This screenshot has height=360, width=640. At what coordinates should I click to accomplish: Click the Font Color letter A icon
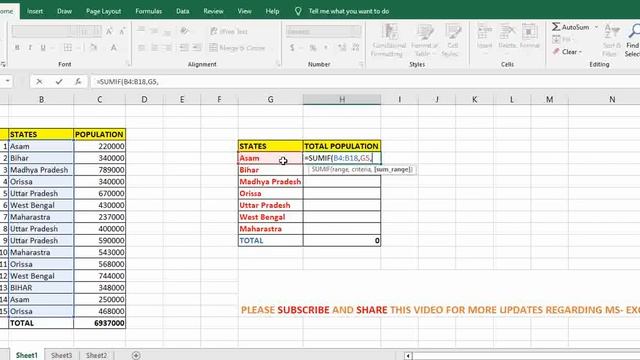tap(113, 48)
